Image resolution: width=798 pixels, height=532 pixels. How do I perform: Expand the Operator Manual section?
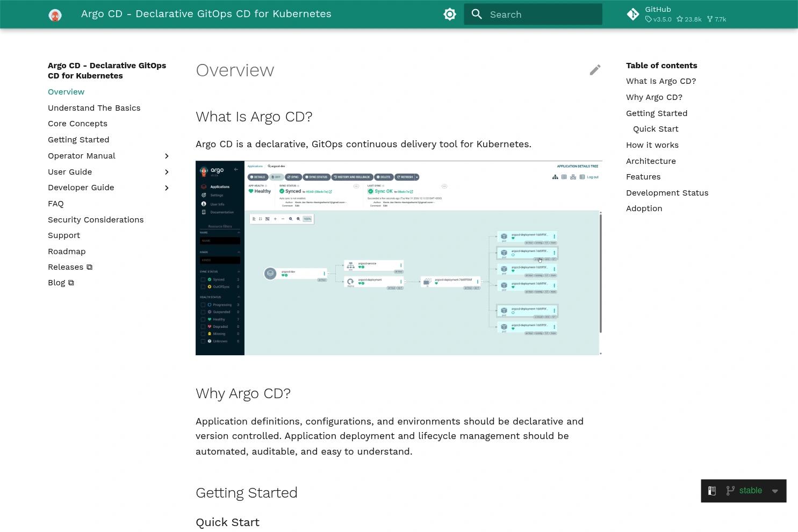167,156
